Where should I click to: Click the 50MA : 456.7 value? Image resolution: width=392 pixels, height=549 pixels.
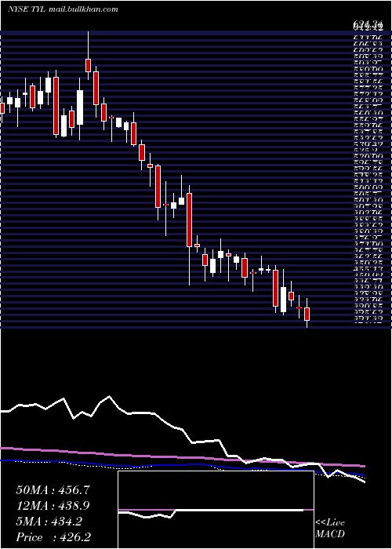pyautogui.click(x=53, y=490)
